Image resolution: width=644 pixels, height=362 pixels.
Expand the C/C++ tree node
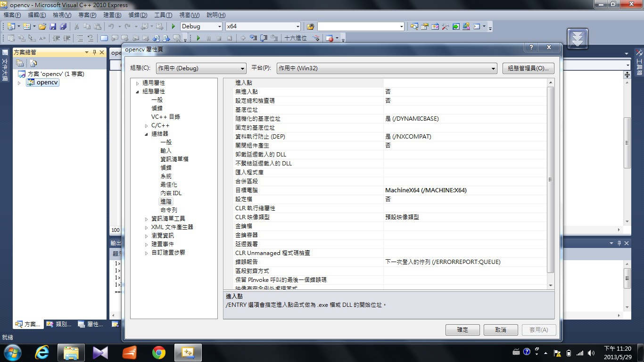click(147, 126)
